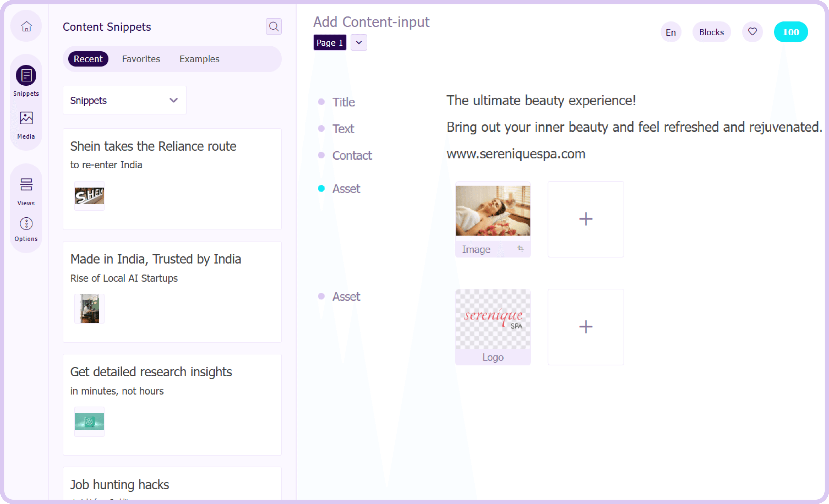Select the Recent tab

click(x=88, y=59)
